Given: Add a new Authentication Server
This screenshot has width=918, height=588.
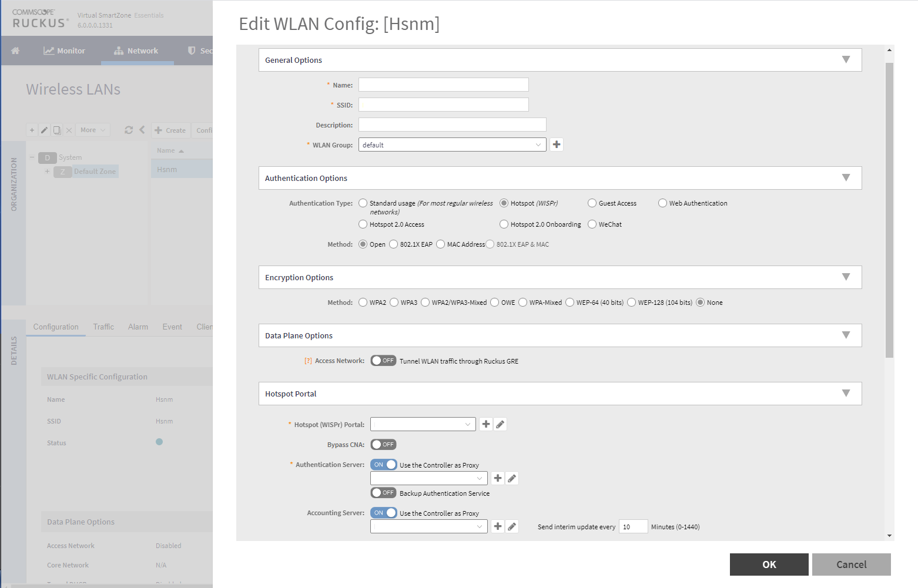Looking at the screenshot, I should coord(497,478).
